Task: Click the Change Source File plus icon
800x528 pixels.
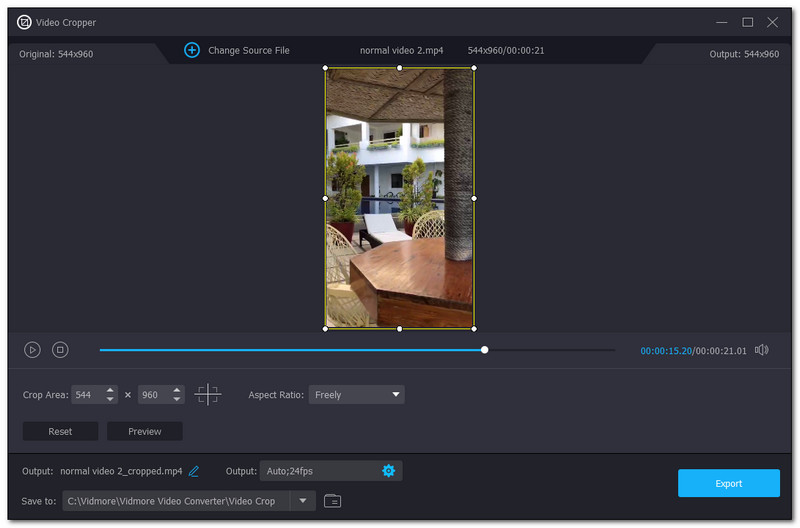Action: (192, 50)
